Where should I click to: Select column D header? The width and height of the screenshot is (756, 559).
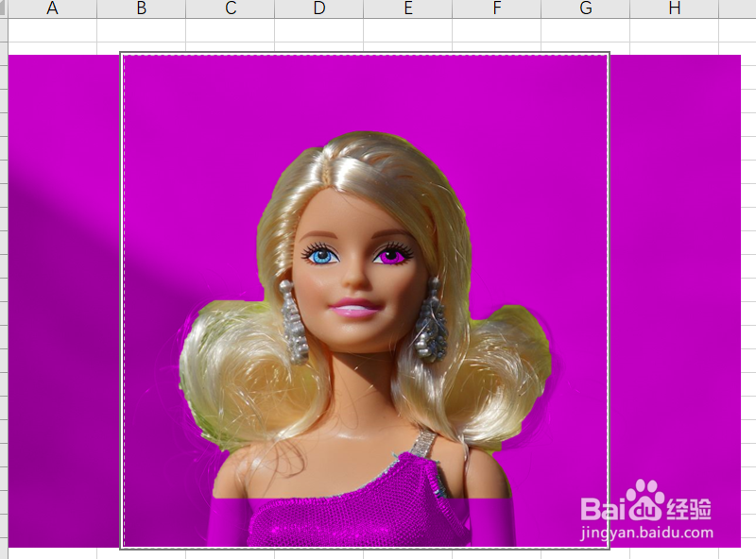coord(319,8)
